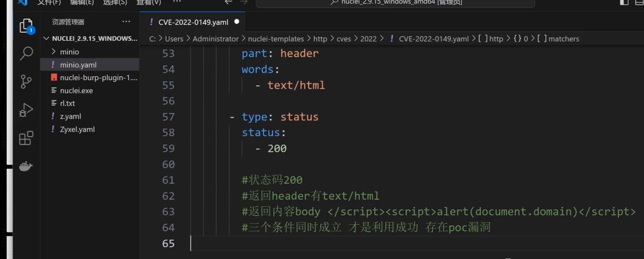Open the Run and Debug view icon
This screenshot has width=644, height=259.
(26, 110)
